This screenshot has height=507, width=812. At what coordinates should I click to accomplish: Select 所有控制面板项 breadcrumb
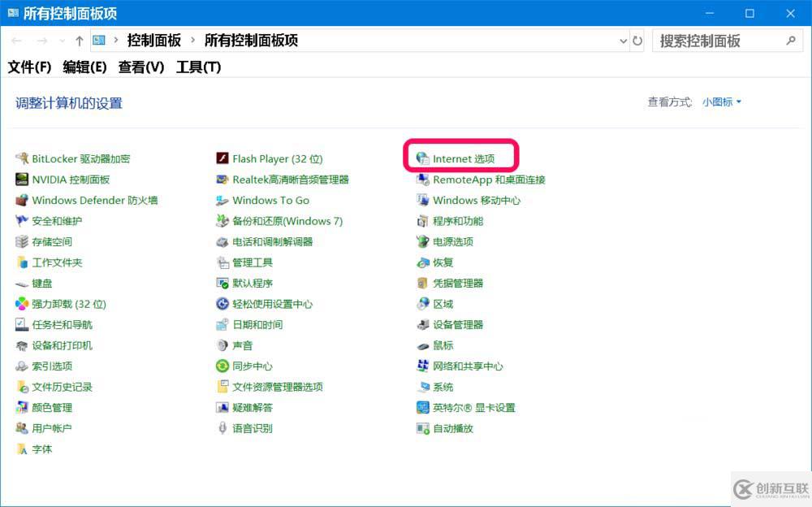[x=251, y=40]
